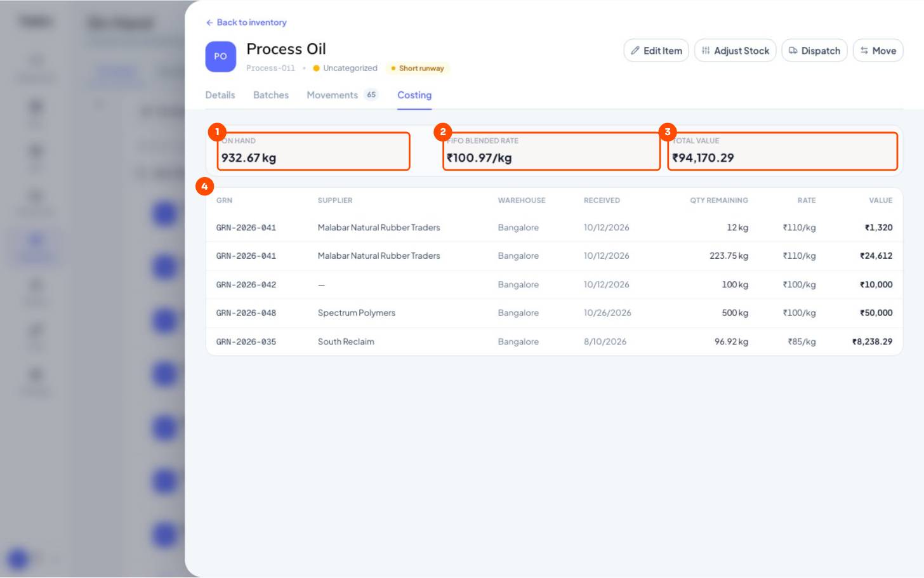Select GRN-2026-042 in the table
The width and height of the screenshot is (924, 578).
point(246,285)
